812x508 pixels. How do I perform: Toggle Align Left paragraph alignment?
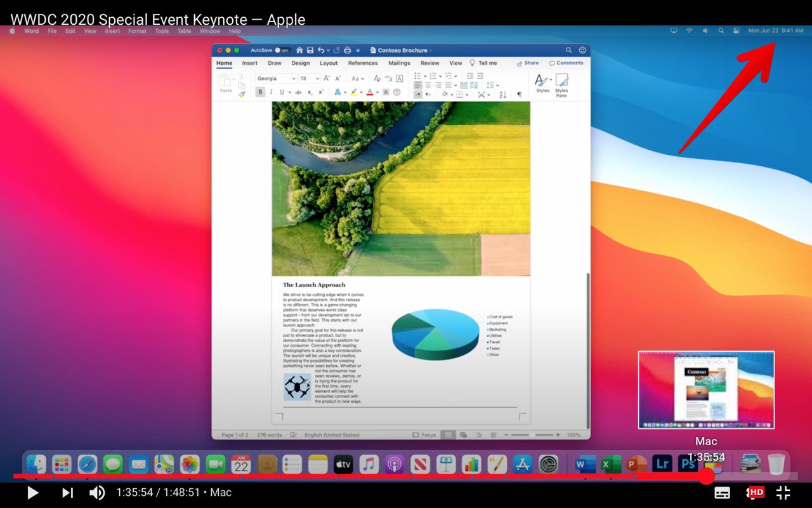pyautogui.click(x=418, y=85)
